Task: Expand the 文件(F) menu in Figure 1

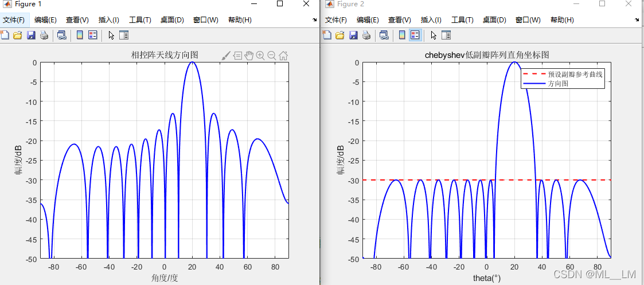Action: coord(14,20)
